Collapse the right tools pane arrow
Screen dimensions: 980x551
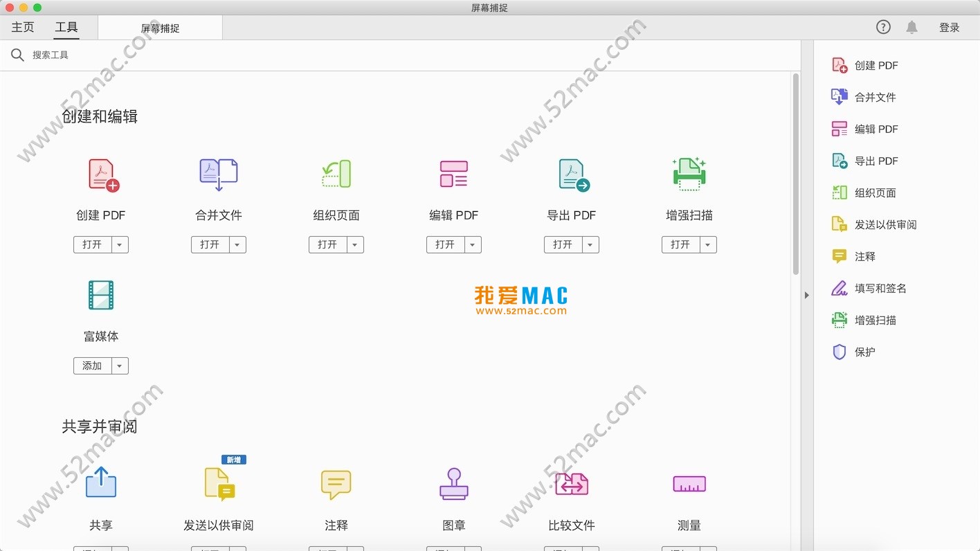click(x=807, y=296)
